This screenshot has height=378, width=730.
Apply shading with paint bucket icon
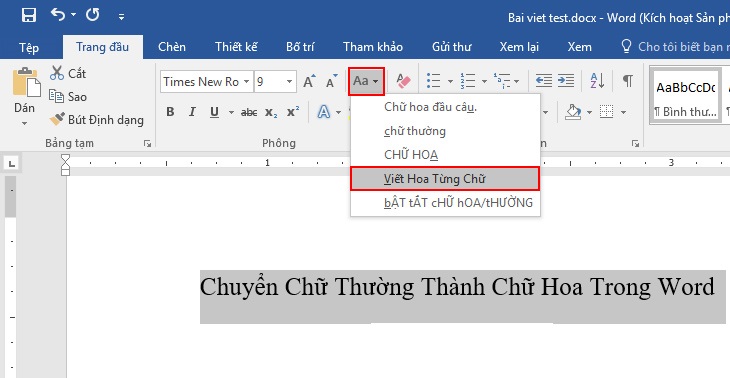pyautogui.click(x=573, y=112)
